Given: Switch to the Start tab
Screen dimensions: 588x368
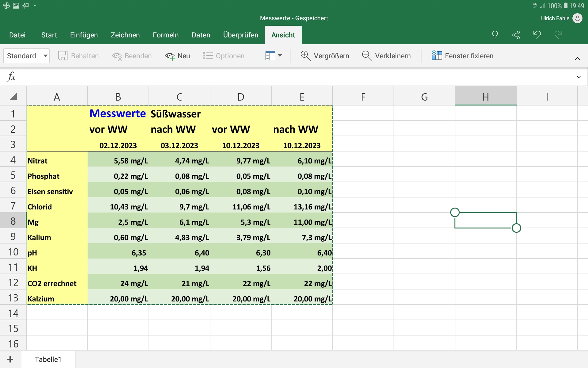Looking at the screenshot, I should click(49, 35).
